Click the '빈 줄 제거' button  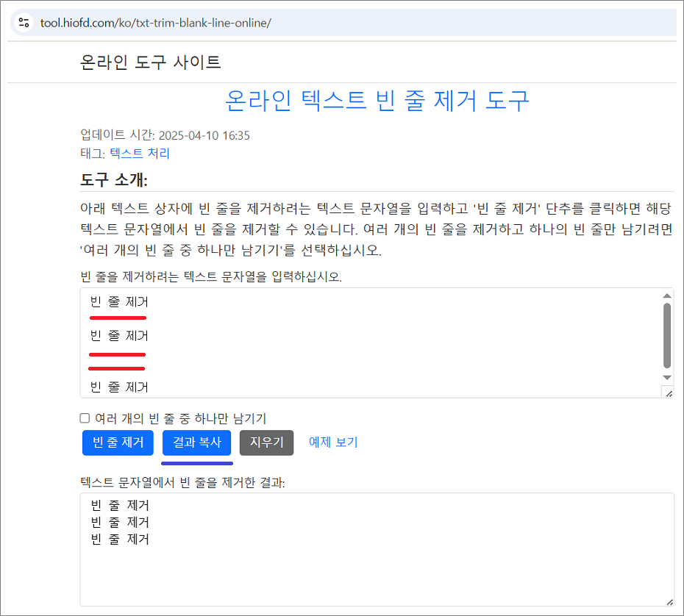point(118,443)
